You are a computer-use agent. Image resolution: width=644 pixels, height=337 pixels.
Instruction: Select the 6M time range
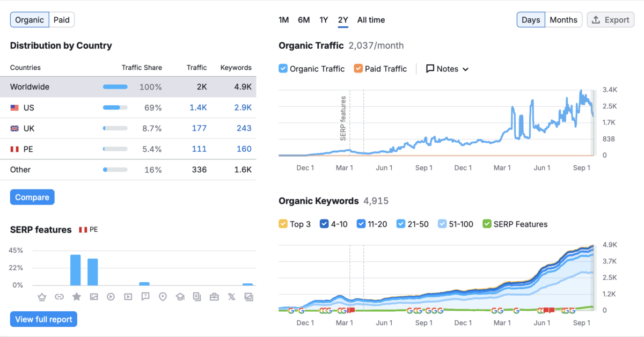point(304,20)
